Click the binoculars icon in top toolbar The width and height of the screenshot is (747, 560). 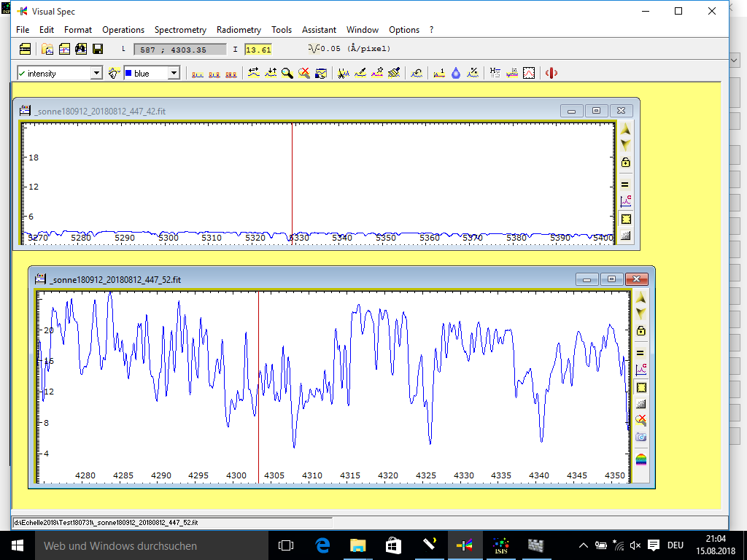81,49
